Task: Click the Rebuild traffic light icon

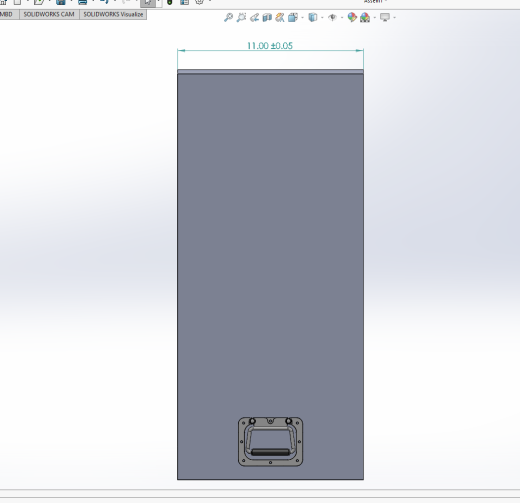Action: click(x=170, y=2)
